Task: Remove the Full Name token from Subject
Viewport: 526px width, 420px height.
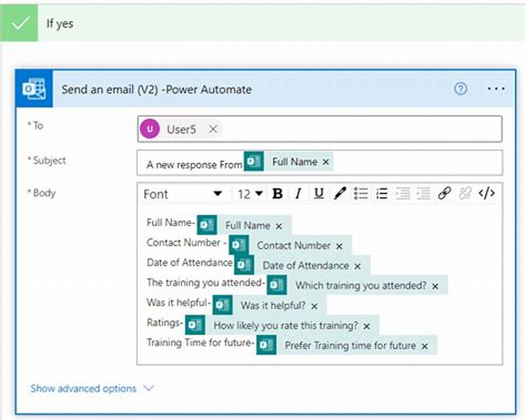Action: click(327, 162)
